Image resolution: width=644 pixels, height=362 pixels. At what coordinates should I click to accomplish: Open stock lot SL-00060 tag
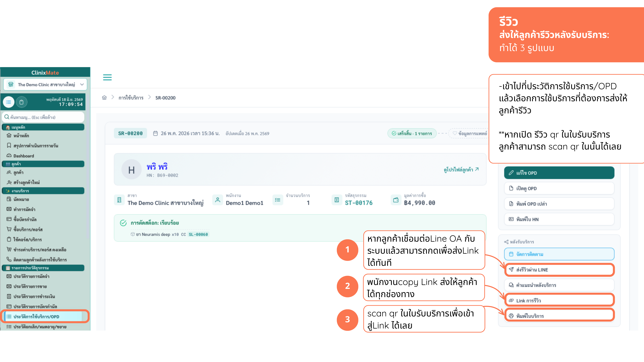[198, 234]
